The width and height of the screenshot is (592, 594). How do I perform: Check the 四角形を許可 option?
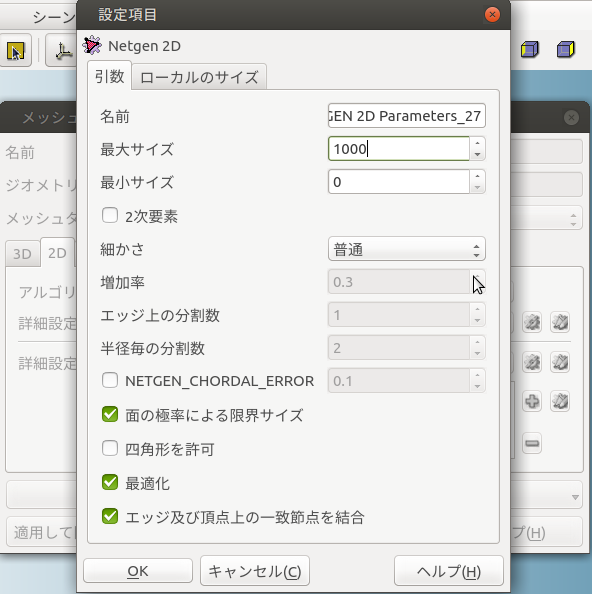(x=110, y=449)
